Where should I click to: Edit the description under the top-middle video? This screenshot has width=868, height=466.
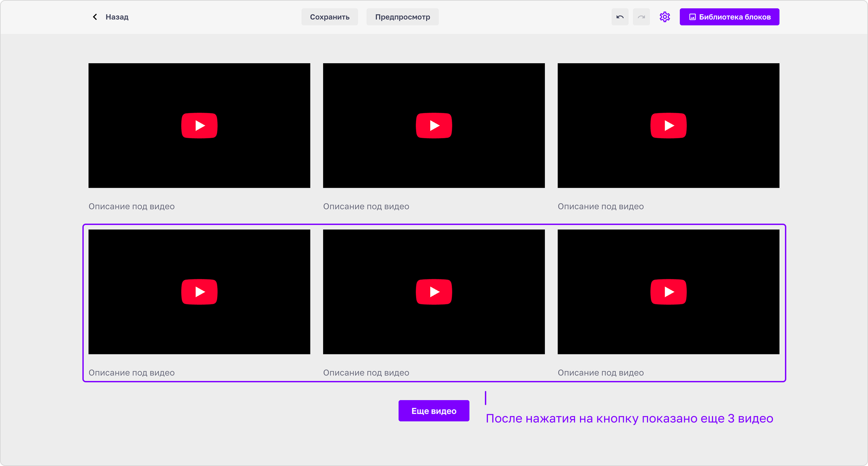pos(366,206)
